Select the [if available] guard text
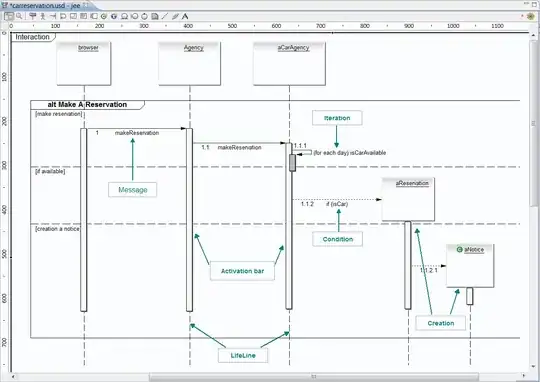540x382 pixels. coord(50,172)
